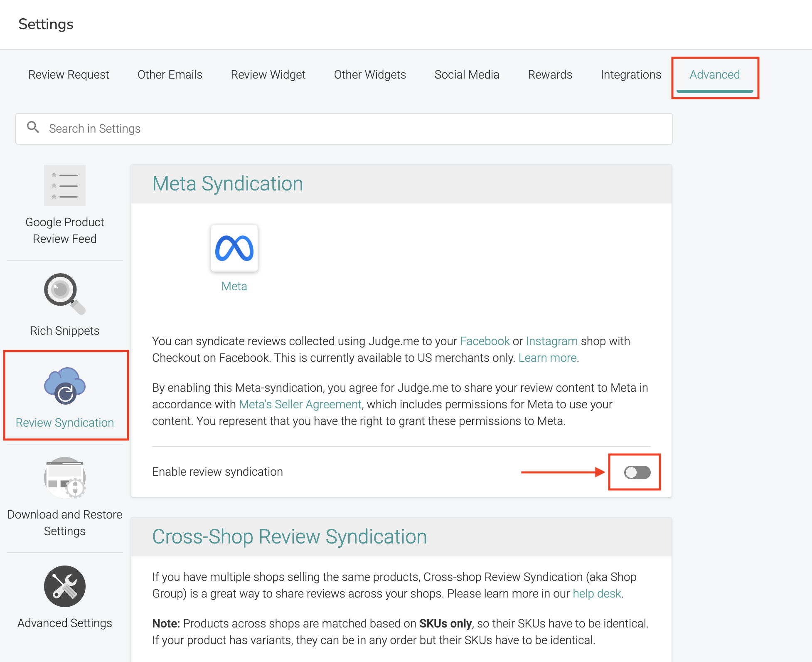This screenshot has width=812, height=662.
Task: Switch to the Review Request tab
Action: (69, 74)
